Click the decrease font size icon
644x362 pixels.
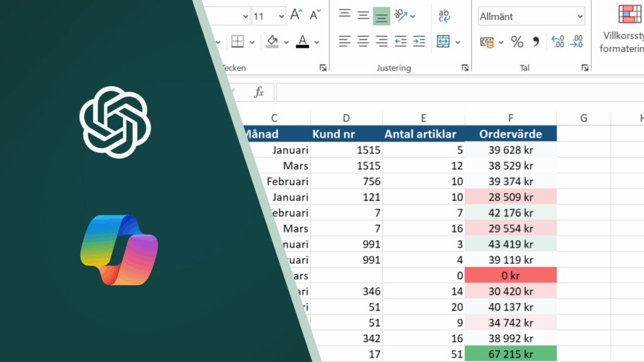point(316,15)
